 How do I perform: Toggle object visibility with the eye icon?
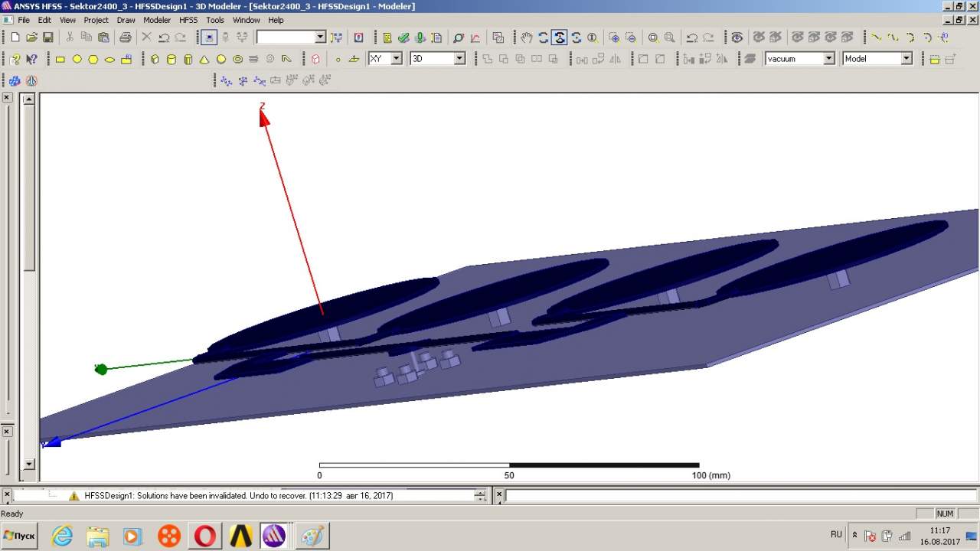tap(737, 37)
